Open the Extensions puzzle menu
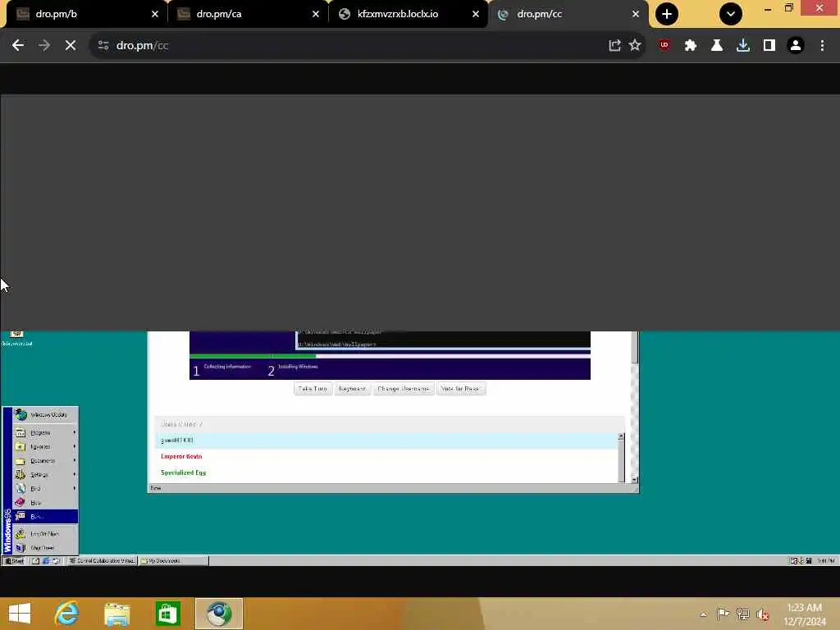Image resolution: width=840 pixels, height=630 pixels. coord(691,46)
